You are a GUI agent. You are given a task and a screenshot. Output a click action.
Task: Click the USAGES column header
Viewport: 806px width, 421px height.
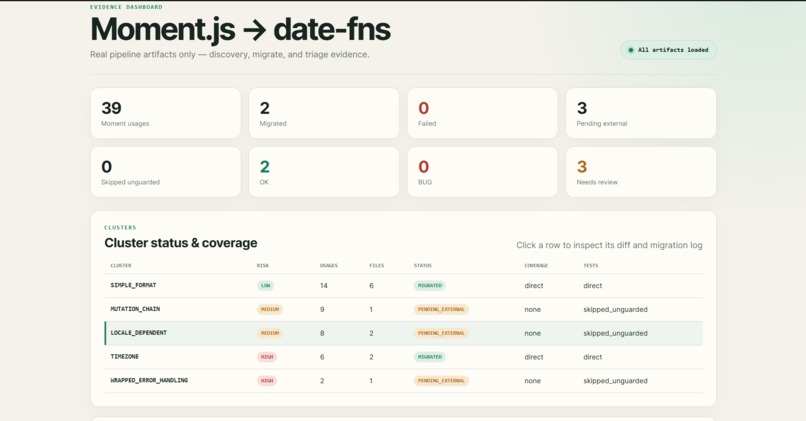(328, 266)
